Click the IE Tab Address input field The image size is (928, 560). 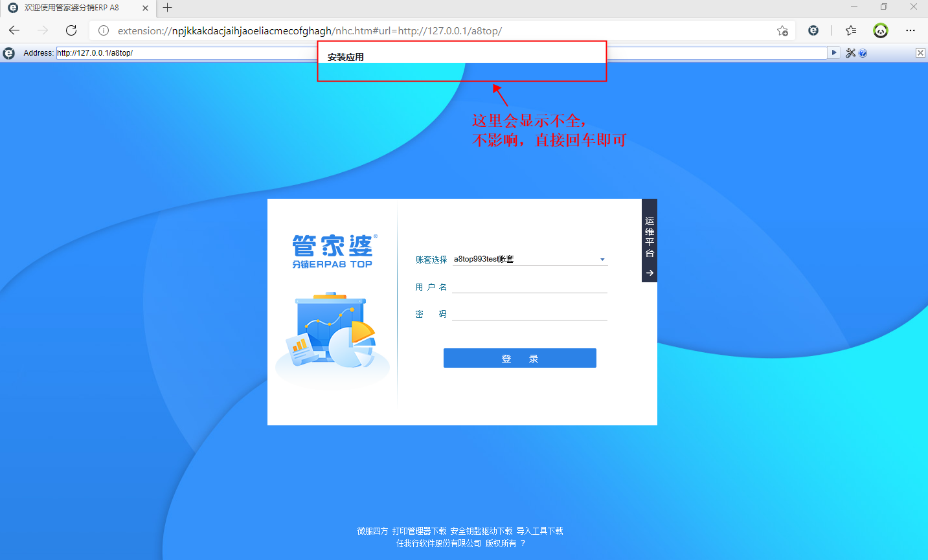pos(442,53)
